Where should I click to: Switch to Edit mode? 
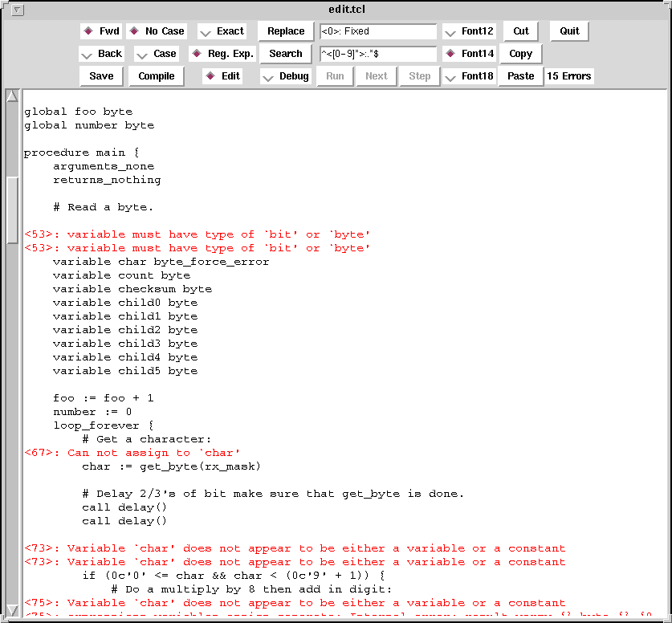(222, 75)
